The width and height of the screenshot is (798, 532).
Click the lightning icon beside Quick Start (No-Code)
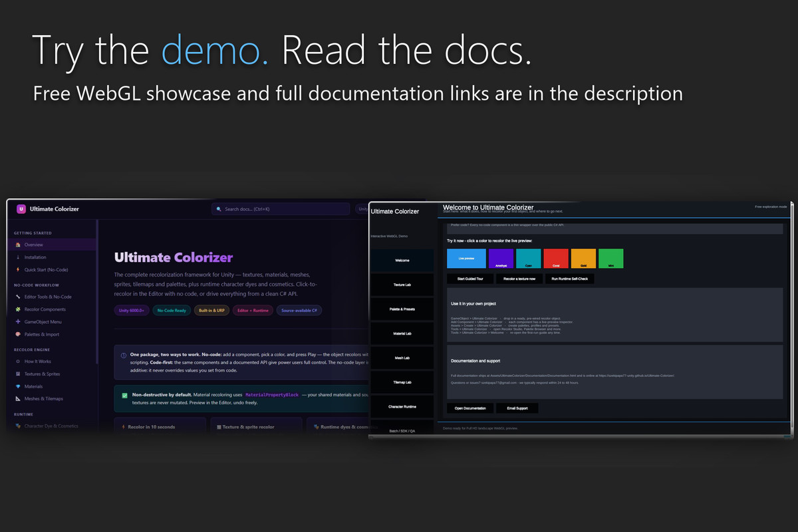[18, 270]
